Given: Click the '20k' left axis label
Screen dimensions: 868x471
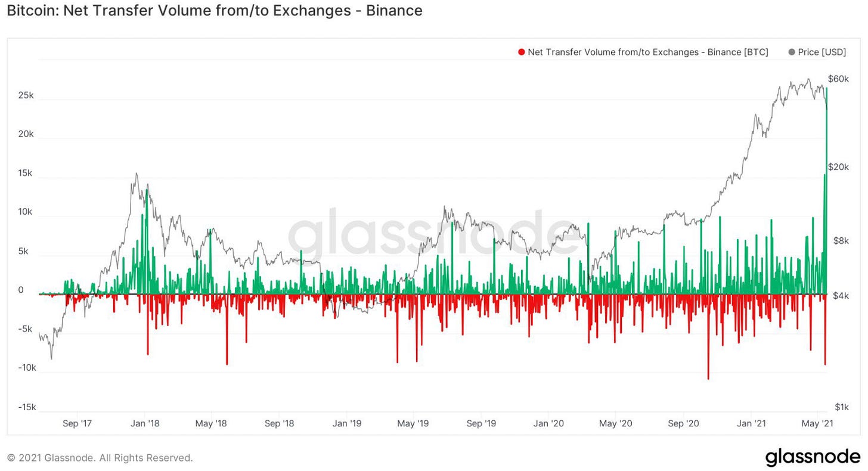Looking at the screenshot, I should pos(27,134).
